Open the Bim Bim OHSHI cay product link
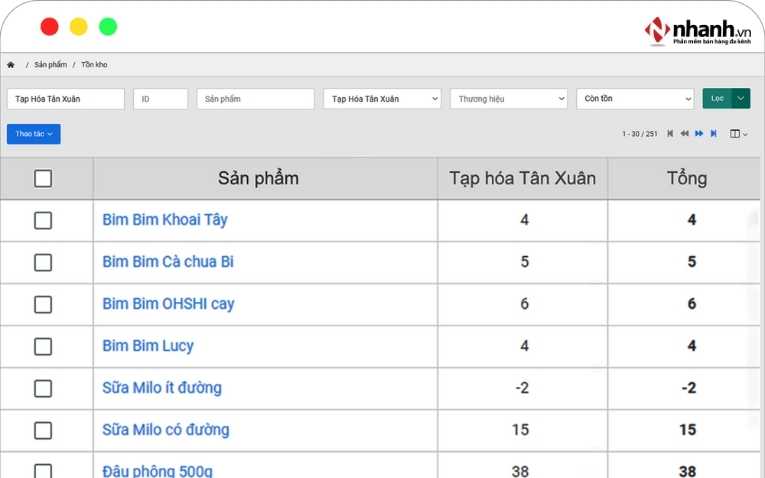The width and height of the screenshot is (765, 478). (168, 304)
